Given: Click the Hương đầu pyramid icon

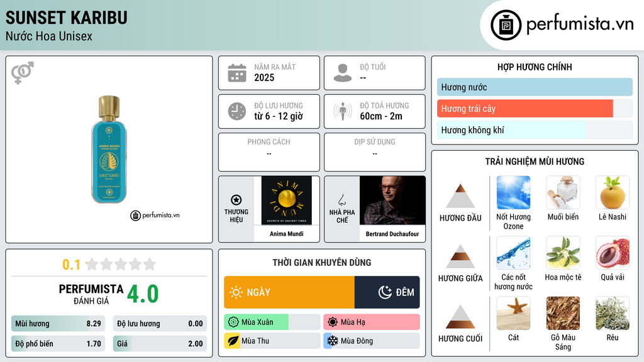Looking at the screenshot, I should (460, 196).
